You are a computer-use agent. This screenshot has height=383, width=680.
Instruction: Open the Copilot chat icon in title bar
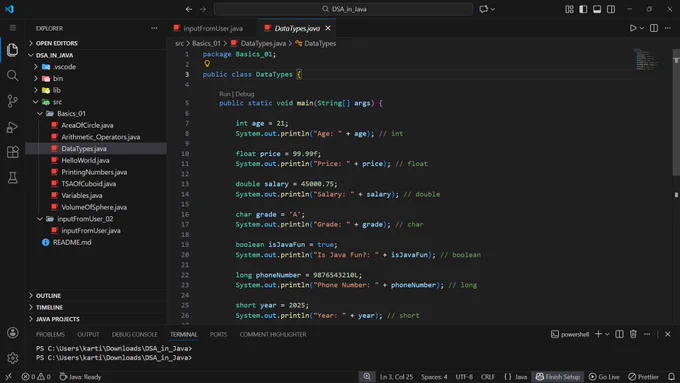tap(484, 9)
